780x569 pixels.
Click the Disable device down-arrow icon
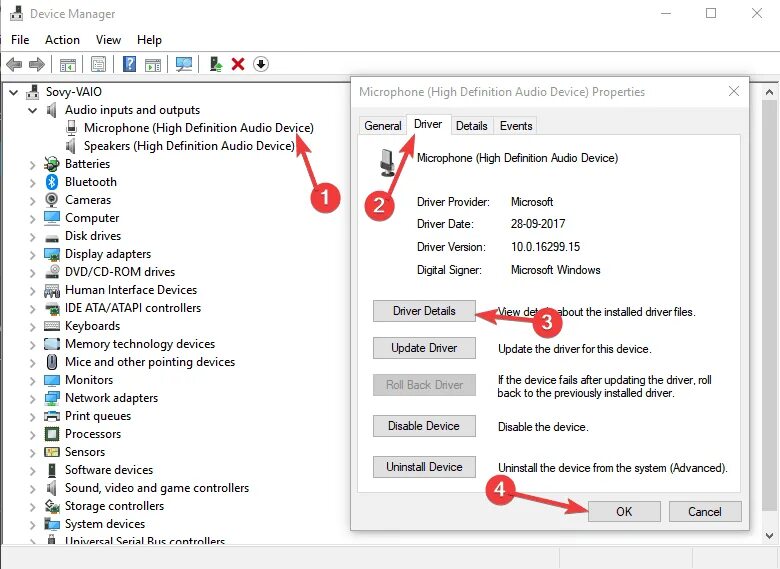click(x=261, y=64)
